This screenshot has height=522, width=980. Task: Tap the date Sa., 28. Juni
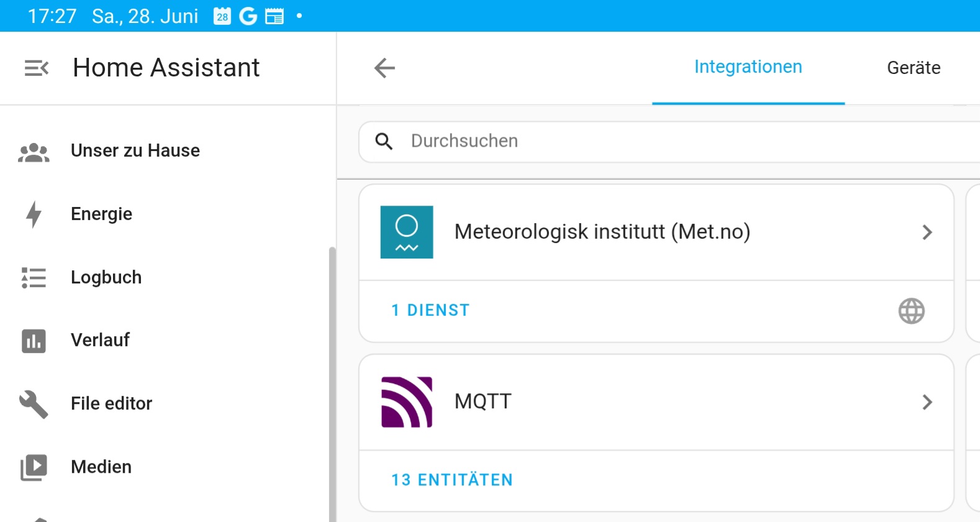pos(145,16)
